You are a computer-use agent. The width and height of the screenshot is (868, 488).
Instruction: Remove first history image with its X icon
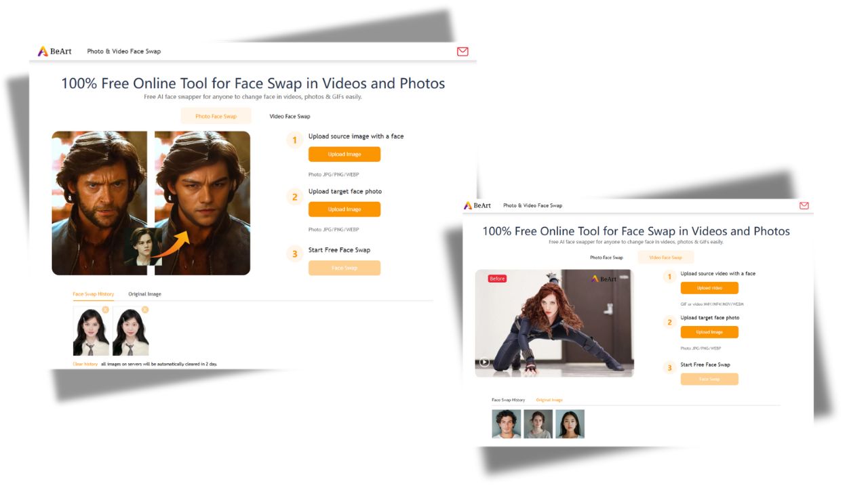coord(105,310)
